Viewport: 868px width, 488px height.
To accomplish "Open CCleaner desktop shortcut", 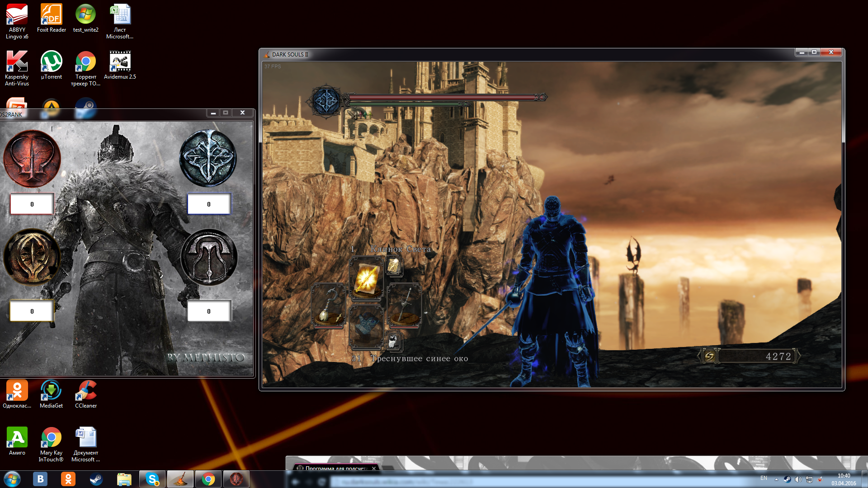I will [x=85, y=394].
